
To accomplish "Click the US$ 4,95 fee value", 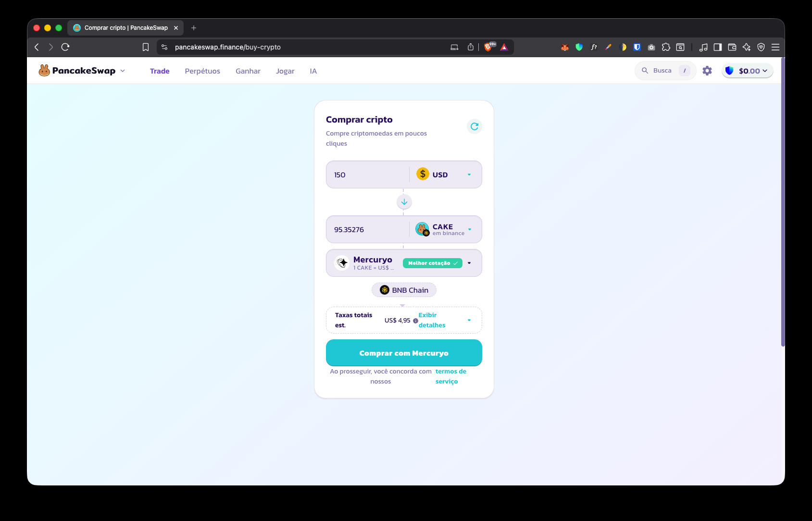I will click(x=397, y=321).
